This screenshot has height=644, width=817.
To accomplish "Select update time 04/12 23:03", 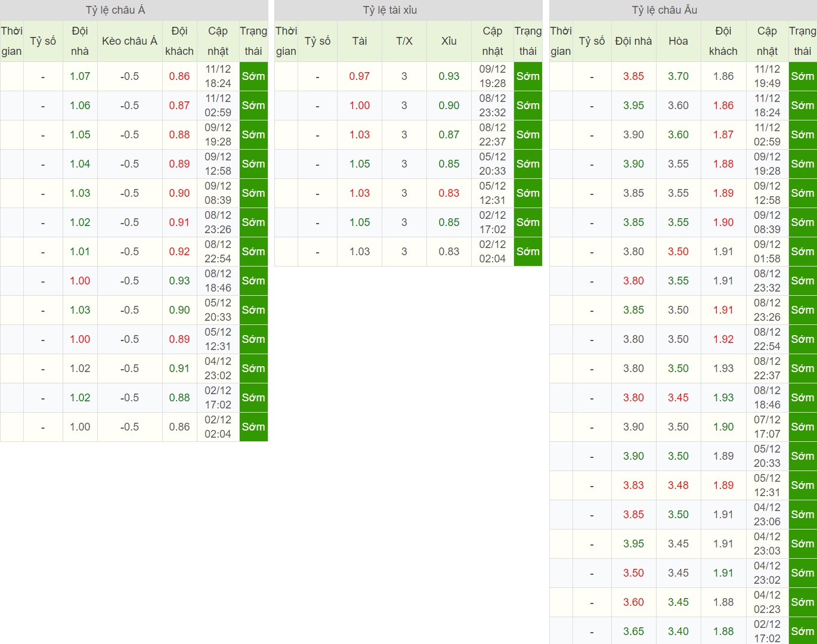I will [x=767, y=544].
